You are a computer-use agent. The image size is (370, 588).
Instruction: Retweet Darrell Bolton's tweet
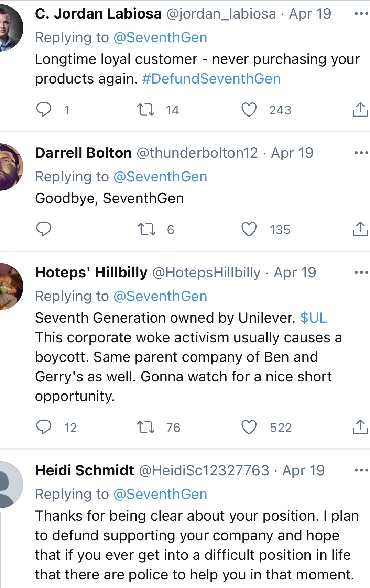(147, 230)
